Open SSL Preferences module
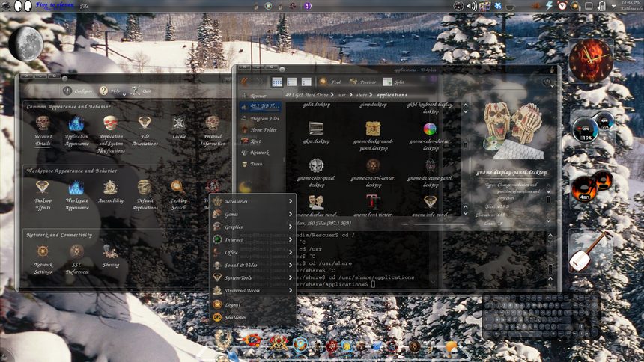 77,260
